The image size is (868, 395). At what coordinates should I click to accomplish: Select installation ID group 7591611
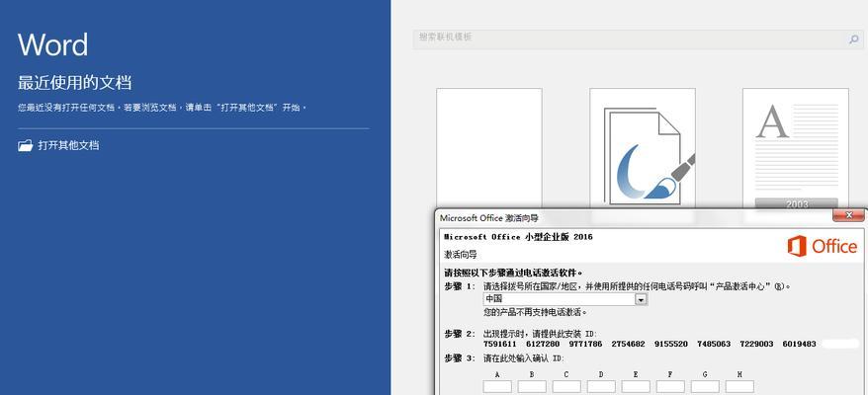tap(500, 344)
